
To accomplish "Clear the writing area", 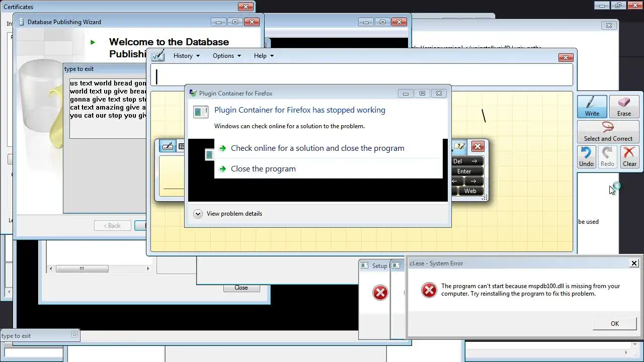I will pyautogui.click(x=629, y=157).
